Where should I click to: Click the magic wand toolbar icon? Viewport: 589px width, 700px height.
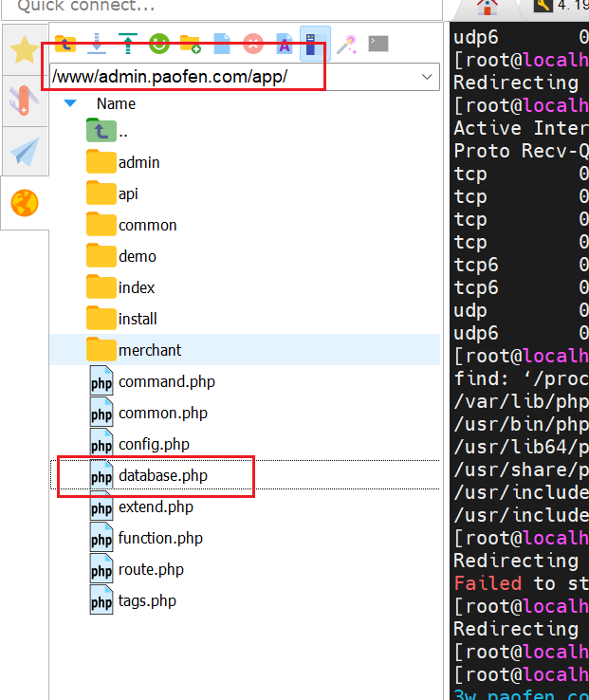[346, 43]
